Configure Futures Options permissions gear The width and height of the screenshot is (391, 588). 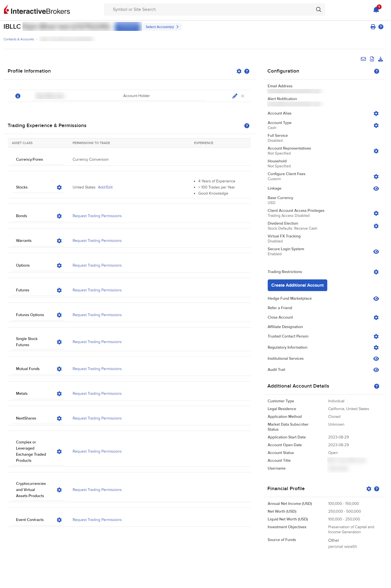pos(59,315)
